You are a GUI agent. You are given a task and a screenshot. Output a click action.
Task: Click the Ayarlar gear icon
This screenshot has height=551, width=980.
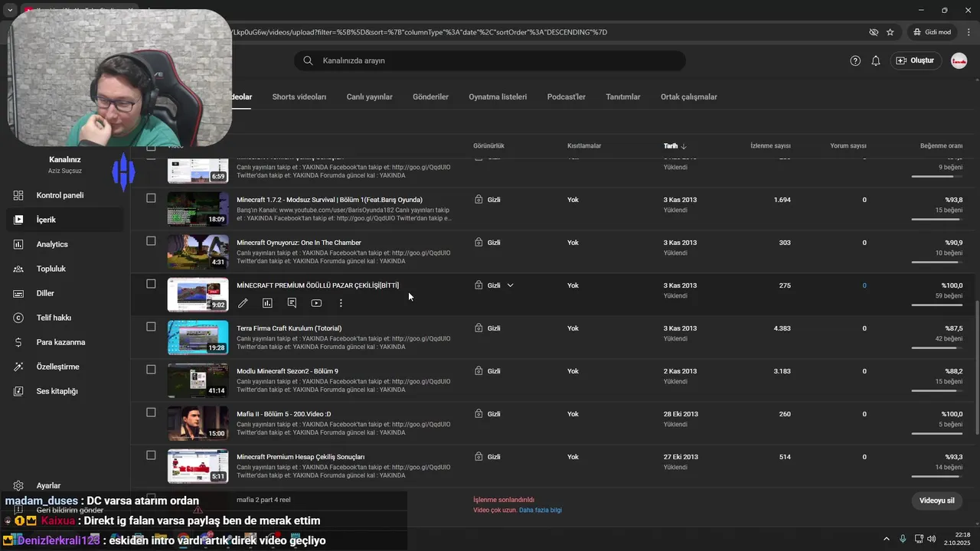click(18, 486)
